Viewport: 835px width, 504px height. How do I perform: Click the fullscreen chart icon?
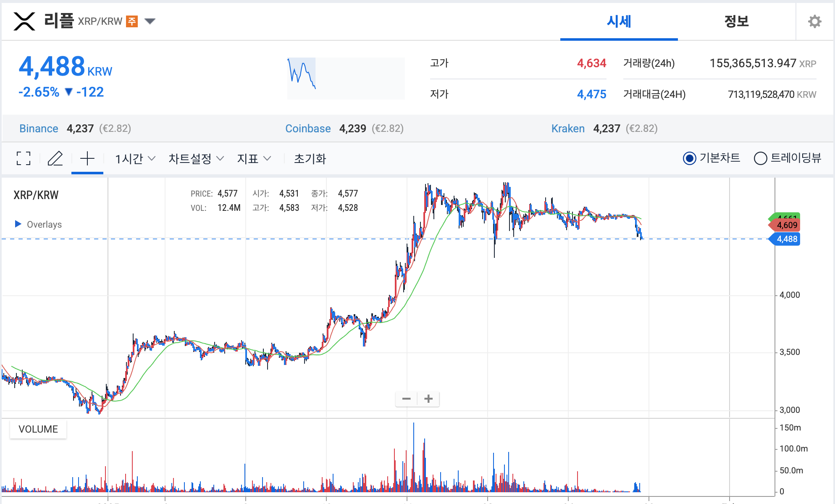(x=23, y=159)
